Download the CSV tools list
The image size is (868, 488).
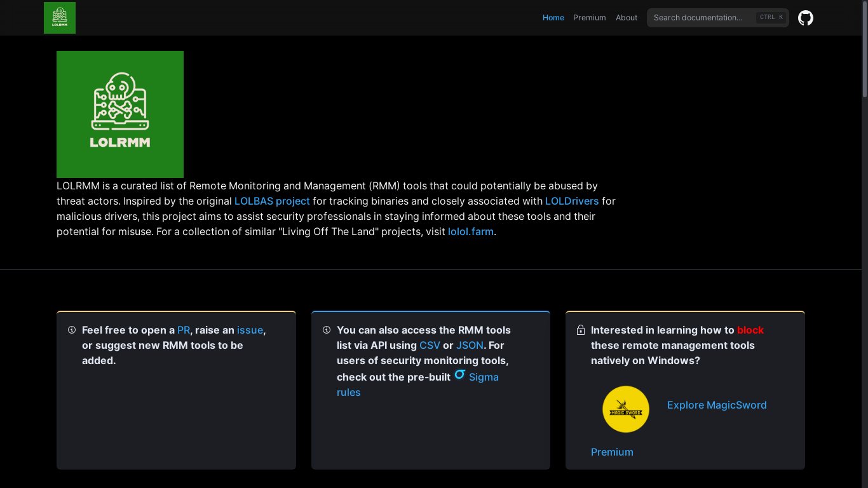coord(430,345)
